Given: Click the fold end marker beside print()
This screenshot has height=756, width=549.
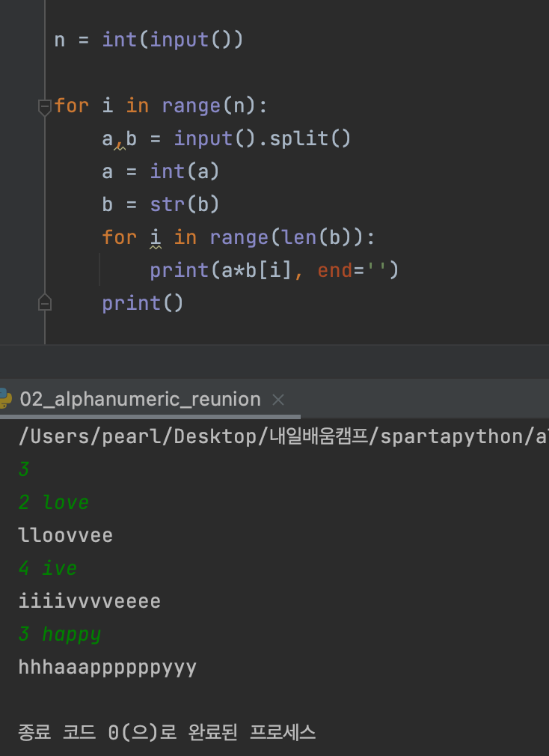Looking at the screenshot, I should pos(45,302).
